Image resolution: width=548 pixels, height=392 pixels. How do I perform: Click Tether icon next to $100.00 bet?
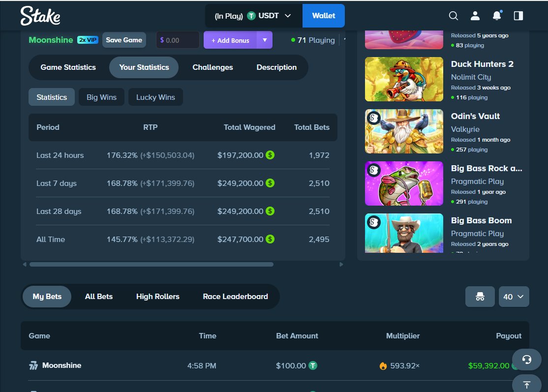coord(313,365)
